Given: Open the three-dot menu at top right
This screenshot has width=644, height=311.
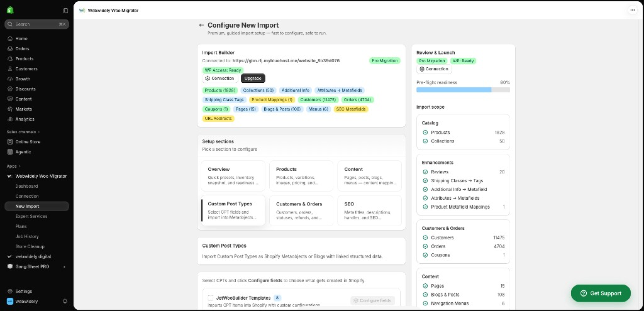Looking at the screenshot, I should coord(632,10).
